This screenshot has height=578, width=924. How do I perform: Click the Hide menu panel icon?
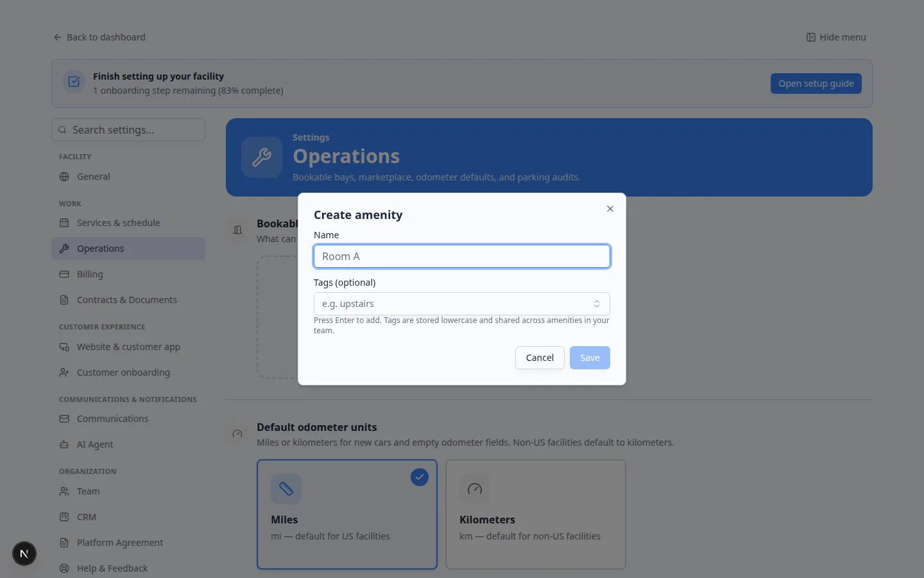[x=811, y=37]
